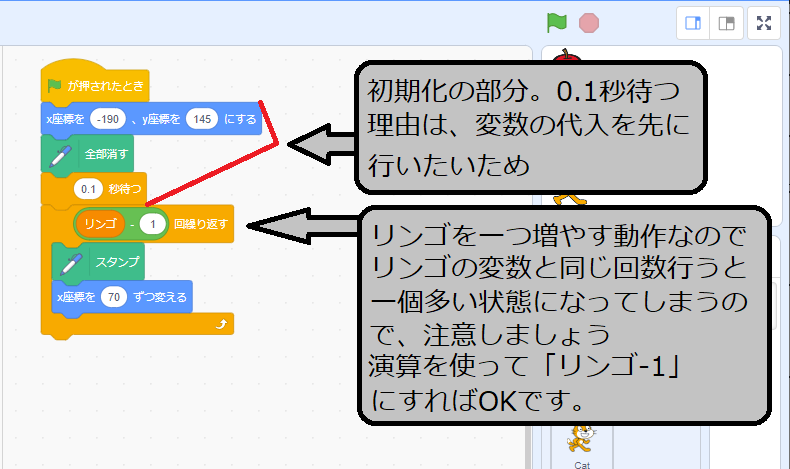790x469 pixels.
Task: Select the スタンプ stamp block
Action: pos(98,262)
